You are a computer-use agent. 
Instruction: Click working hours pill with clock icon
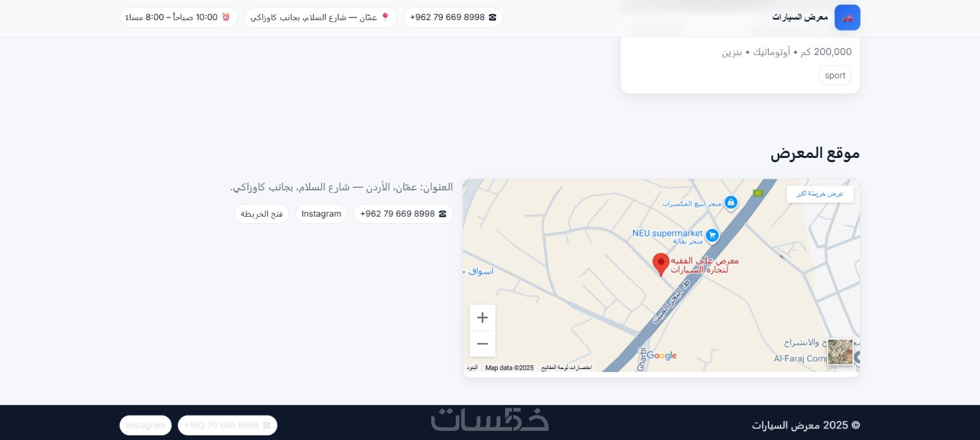coord(178,18)
